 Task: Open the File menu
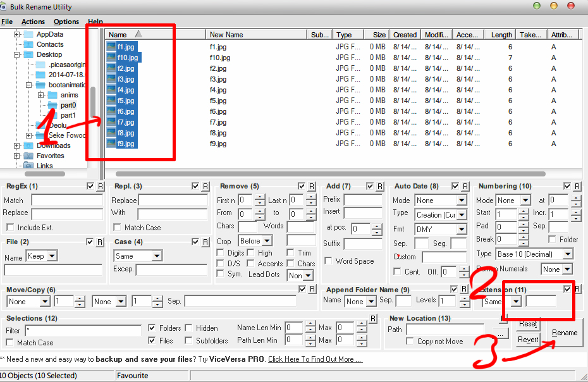pos(7,22)
